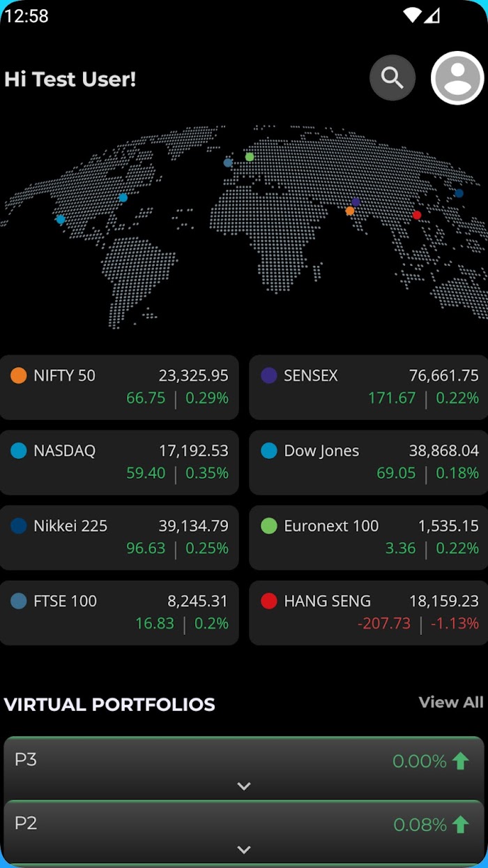Tap the Euronext 100 index card
The image size is (488, 868).
click(x=369, y=538)
